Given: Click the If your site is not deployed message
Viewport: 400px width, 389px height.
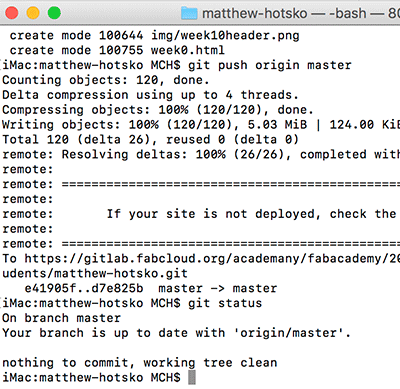Looking at the screenshot, I should (x=253, y=214).
